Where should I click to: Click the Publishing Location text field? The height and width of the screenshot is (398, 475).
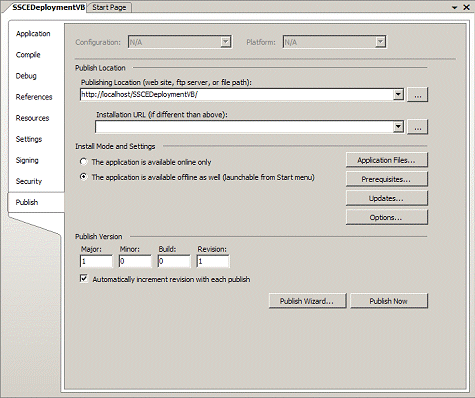pos(237,94)
